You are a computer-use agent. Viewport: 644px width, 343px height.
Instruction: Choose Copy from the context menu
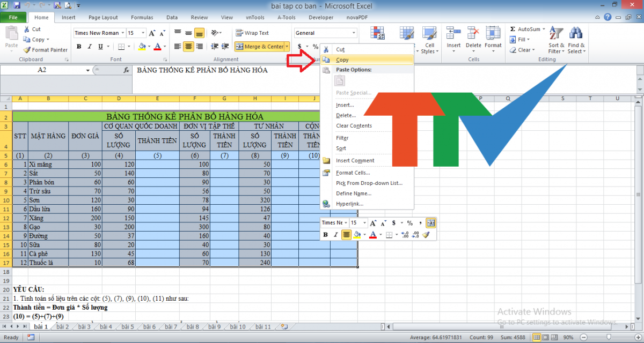click(x=367, y=59)
